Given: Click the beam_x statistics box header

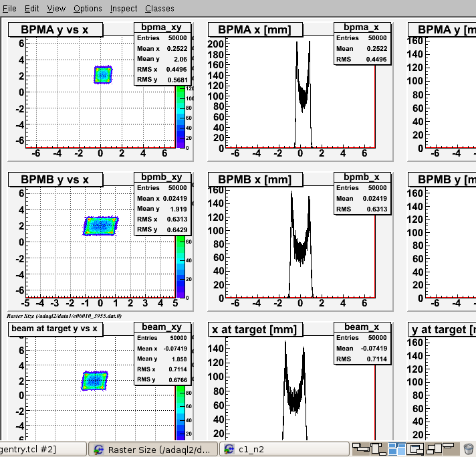Looking at the screenshot, I should click(362, 327).
